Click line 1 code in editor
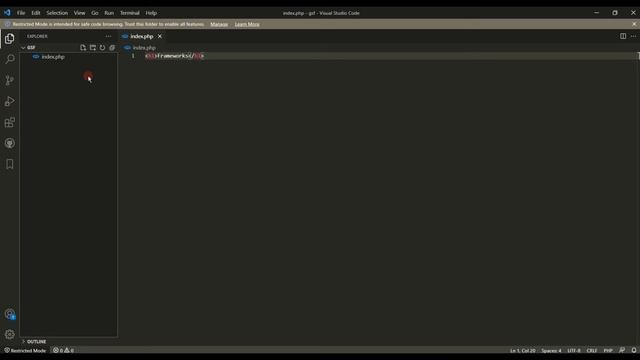640x360 pixels. (175, 56)
